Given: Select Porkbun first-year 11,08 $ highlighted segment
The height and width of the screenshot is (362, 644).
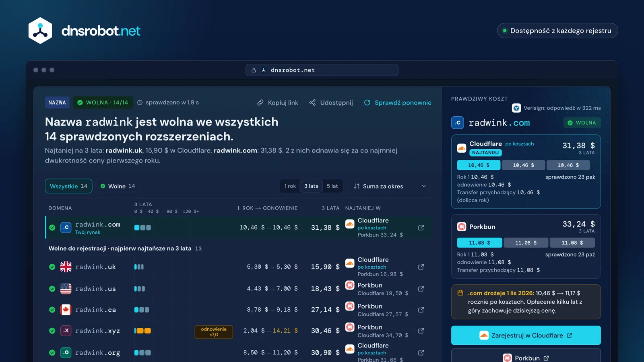Looking at the screenshot, I should (x=479, y=243).
